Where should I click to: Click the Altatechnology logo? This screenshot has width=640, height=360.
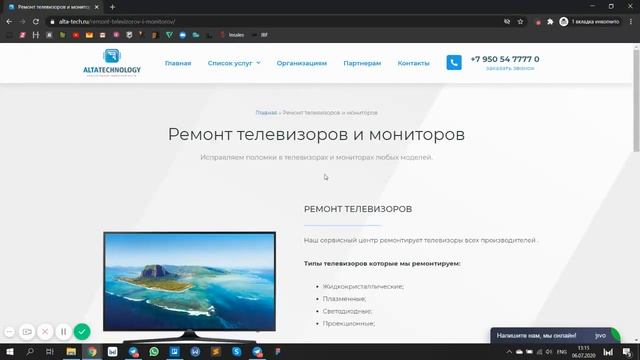point(112,63)
